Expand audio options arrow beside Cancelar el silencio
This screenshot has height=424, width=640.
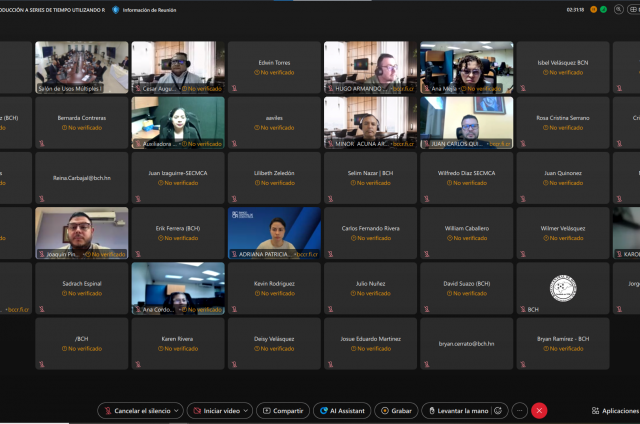(x=176, y=411)
